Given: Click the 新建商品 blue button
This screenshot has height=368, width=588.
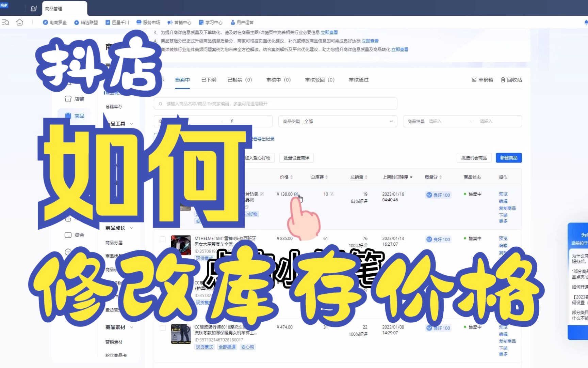Looking at the screenshot, I should [x=508, y=158].
